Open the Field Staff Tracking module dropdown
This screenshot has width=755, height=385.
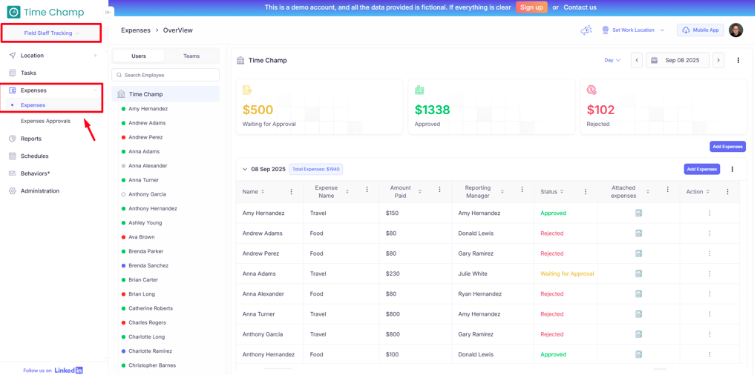[51, 33]
